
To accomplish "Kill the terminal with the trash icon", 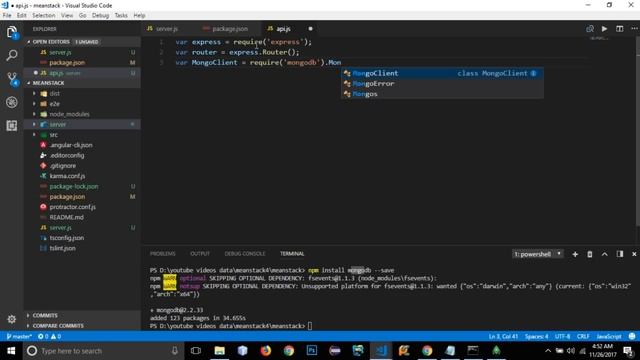I will (590, 254).
